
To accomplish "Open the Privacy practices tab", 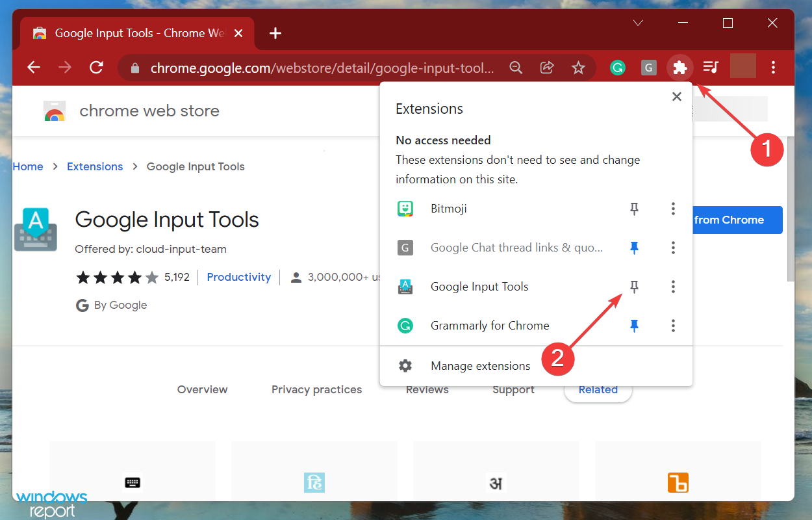I will point(316,389).
